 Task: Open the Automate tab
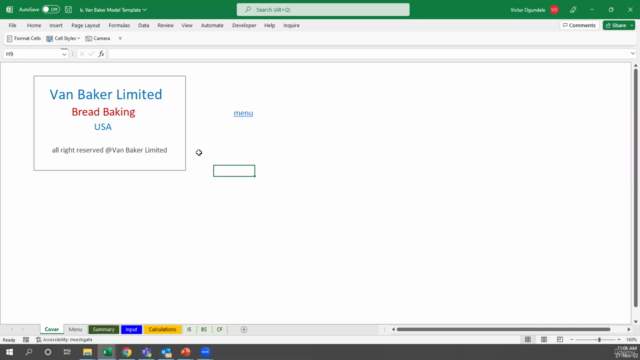pos(212,25)
